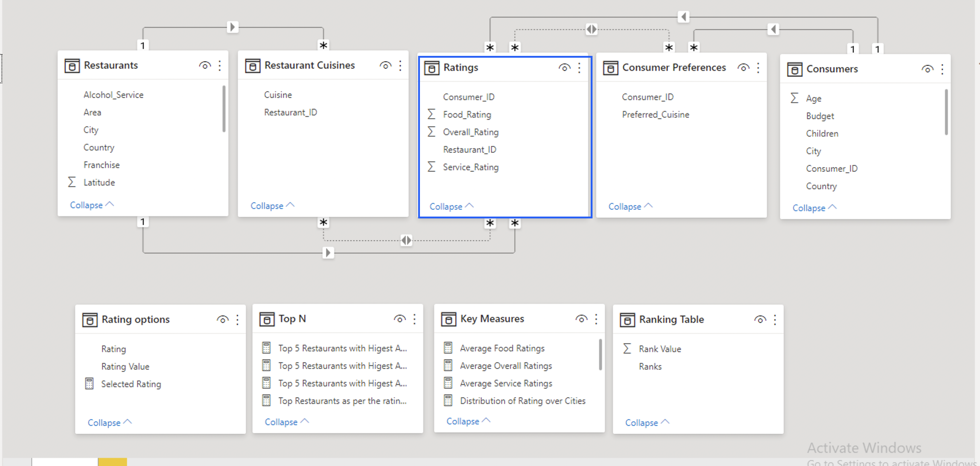The height and width of the screenshot is (466, 980).
Task: Select sigma icon next to Food_Rating
Action: pos(431,114)
